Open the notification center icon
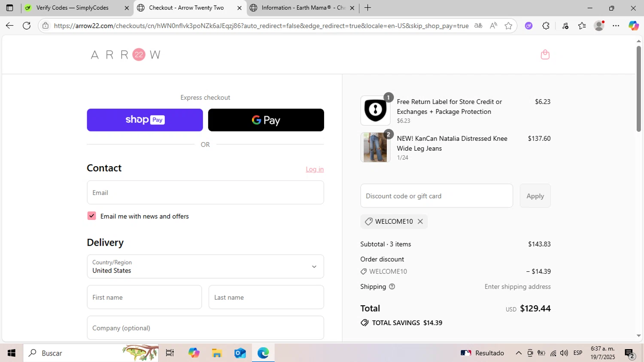Viewport: 644px width, 362px height. coord(630,353)
